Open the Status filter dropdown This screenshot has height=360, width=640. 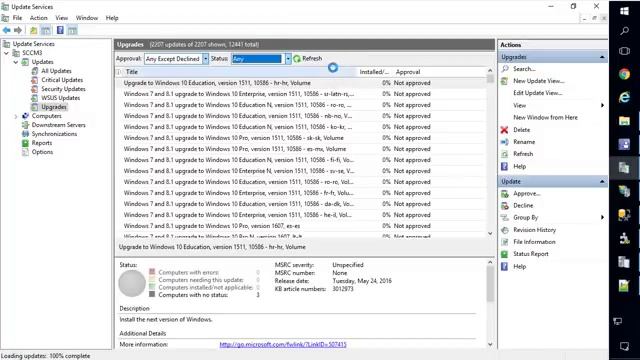coord(288,59)
